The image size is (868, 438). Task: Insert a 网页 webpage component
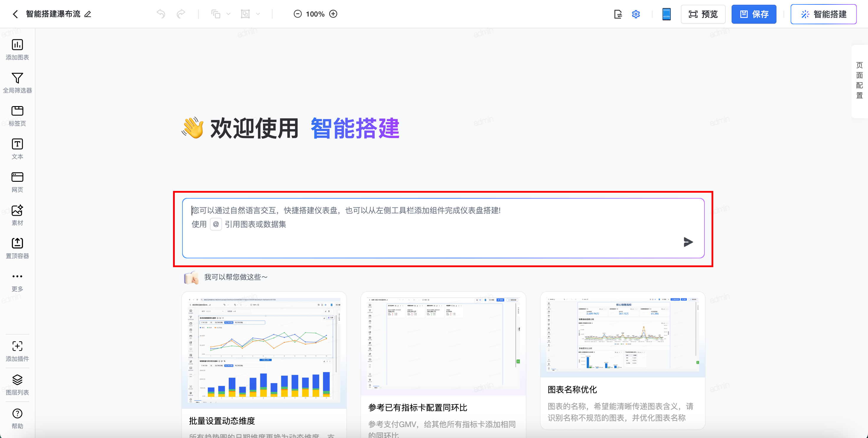pyautogui.click(x=17, y=182)
